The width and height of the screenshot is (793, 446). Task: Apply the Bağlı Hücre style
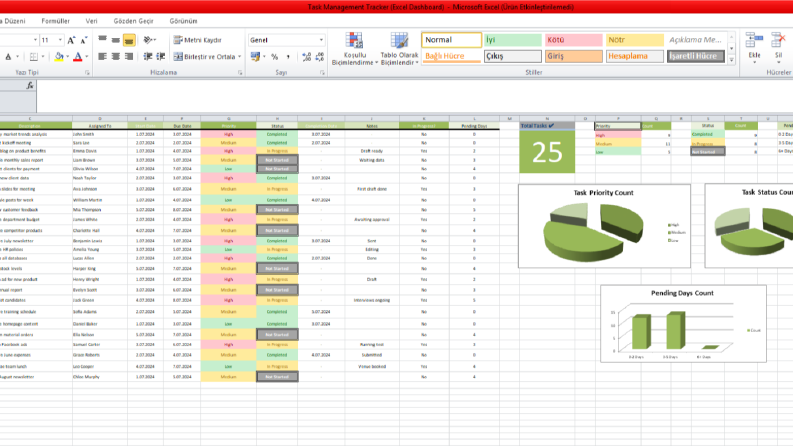tap(452, 56)
